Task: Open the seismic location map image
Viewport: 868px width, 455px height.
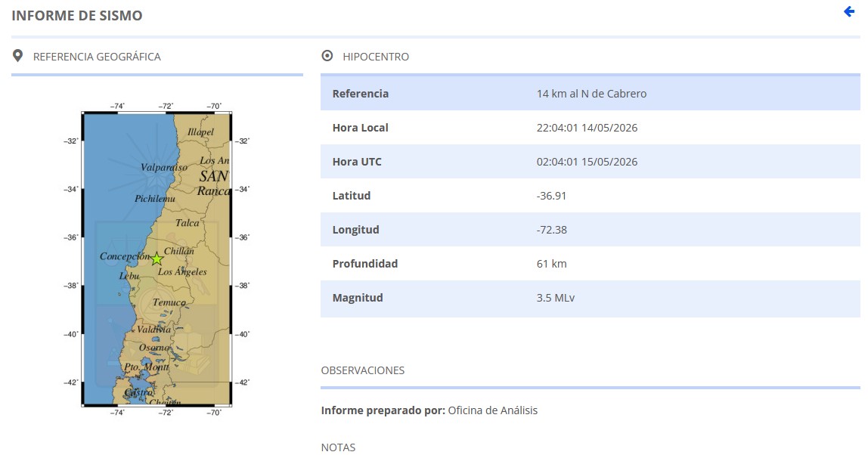Action: (157, 258)
